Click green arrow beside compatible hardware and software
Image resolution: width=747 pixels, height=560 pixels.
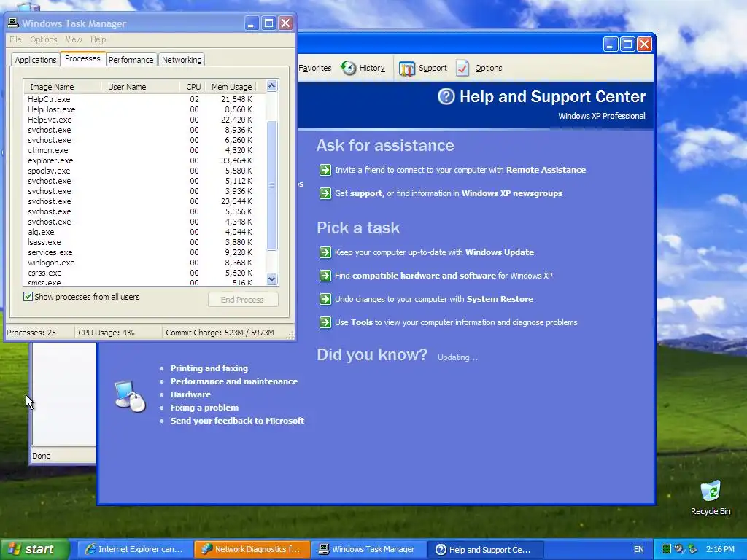click(x=325, y=276)
